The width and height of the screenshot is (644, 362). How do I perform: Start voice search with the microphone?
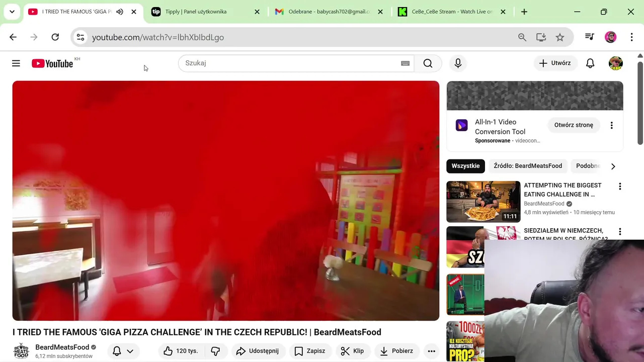click(x=458, y=63)
